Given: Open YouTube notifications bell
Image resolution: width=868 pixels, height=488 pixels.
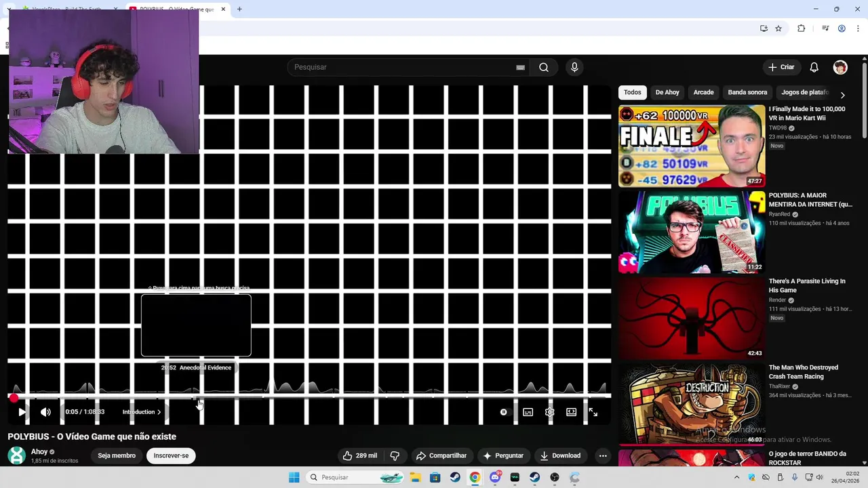Looking at the screenshot, I should (814, 67).
